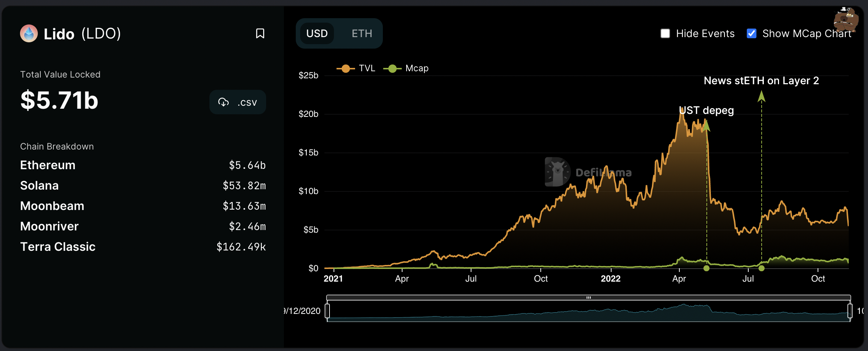Switch chart currency to USD
This screenshot has height=351, width=868.
click(317, 33)
